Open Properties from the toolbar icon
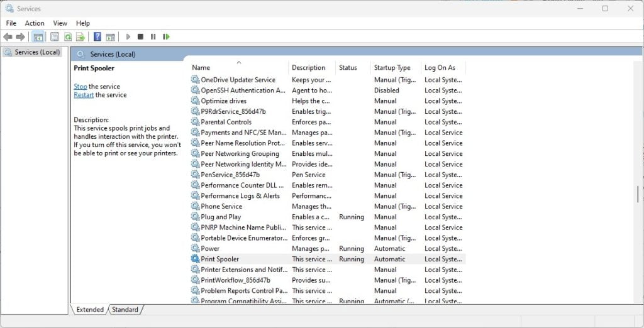Viewport: 644px width, 328px height. 55,37
